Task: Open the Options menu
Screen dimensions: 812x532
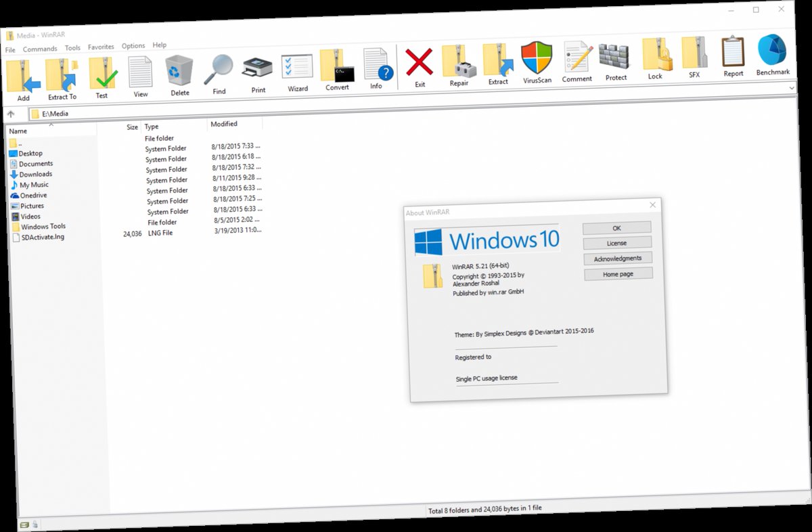Action: pyautogui.click(x=133, y=46)
